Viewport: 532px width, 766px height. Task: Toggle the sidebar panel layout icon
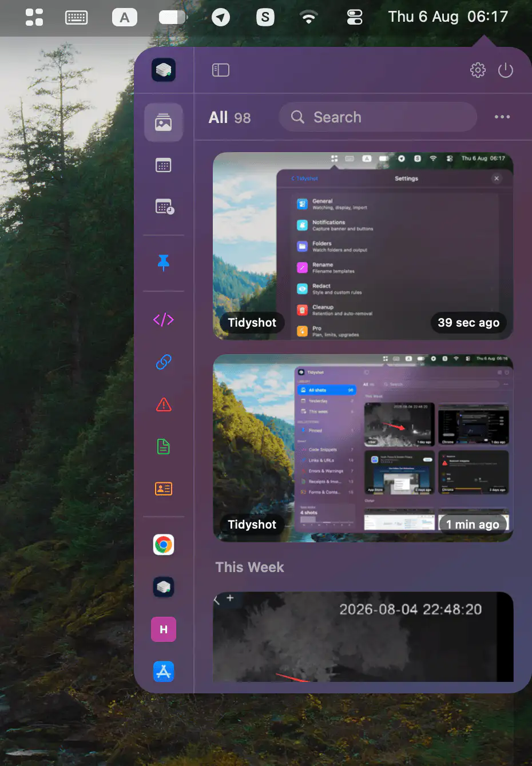(x=221, y=70)
